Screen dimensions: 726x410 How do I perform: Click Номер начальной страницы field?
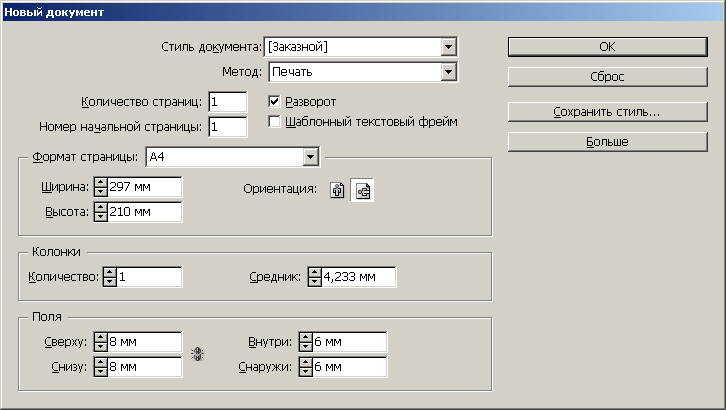point(227,127)
